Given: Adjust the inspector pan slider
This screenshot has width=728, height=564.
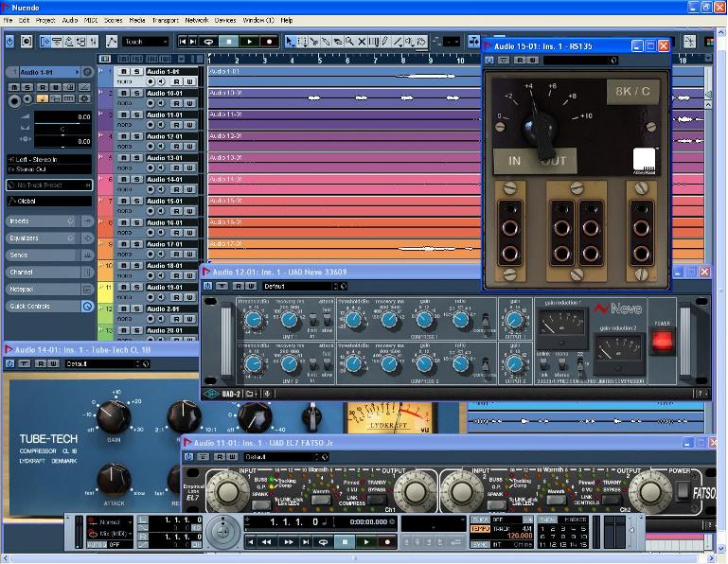Looking at the screenshot, I should coord(62,130).
